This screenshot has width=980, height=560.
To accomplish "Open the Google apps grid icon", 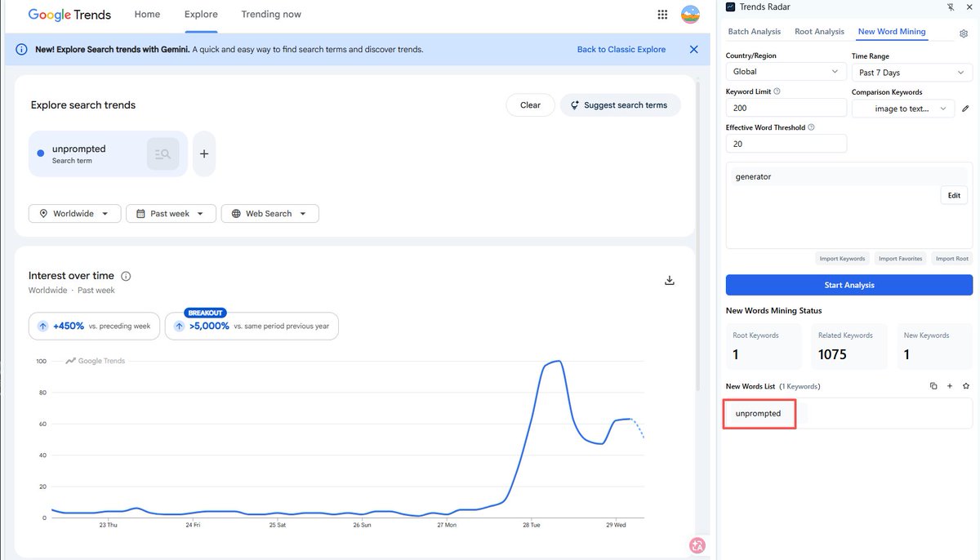I will [x=662, y=15].
